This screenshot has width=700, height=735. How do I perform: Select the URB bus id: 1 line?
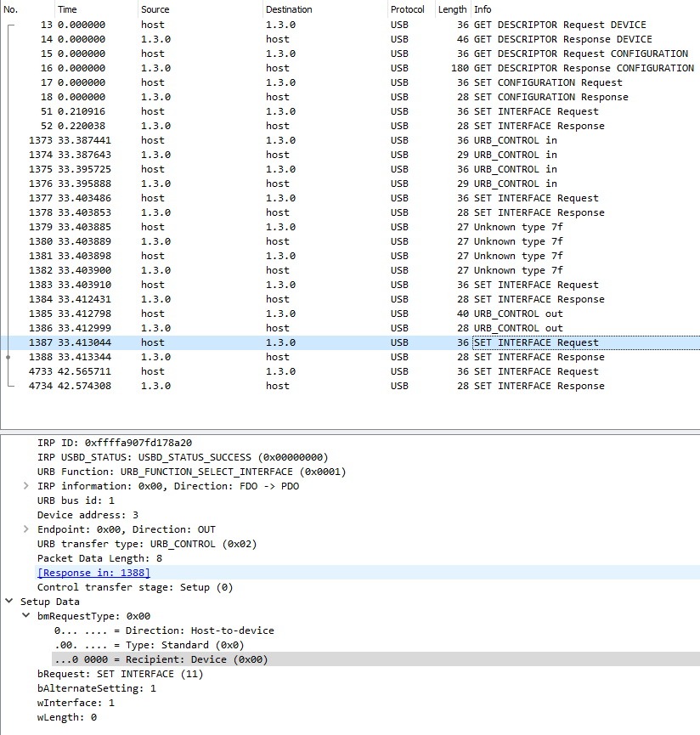pos(76,500)
